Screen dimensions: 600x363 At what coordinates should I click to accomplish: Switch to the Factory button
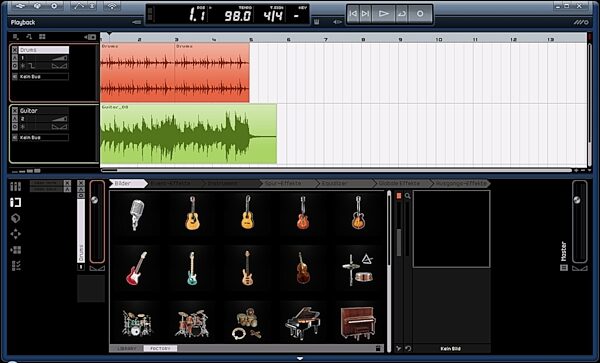tap(160, 348)
